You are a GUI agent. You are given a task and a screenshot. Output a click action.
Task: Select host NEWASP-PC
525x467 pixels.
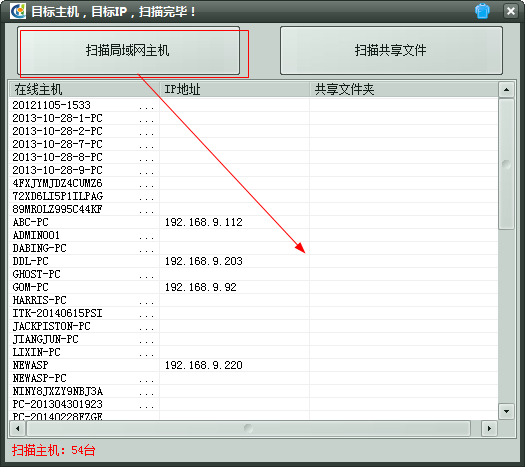tap(40, 378)
